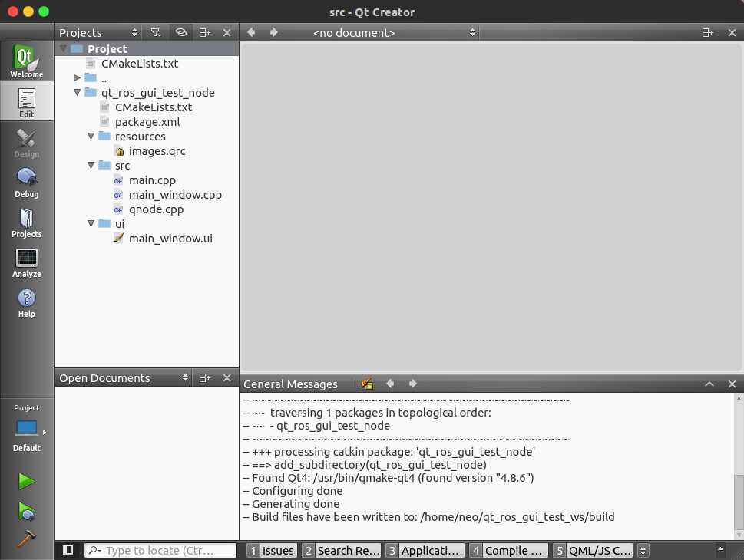Expand the '..' folder

pyautogui.click(x=77, y=77)
